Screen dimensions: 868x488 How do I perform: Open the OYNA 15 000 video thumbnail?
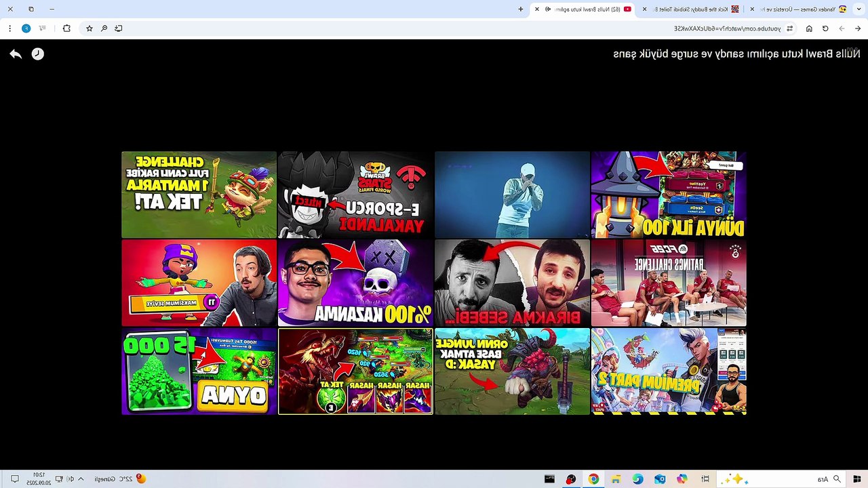click(x=199, y=371)
